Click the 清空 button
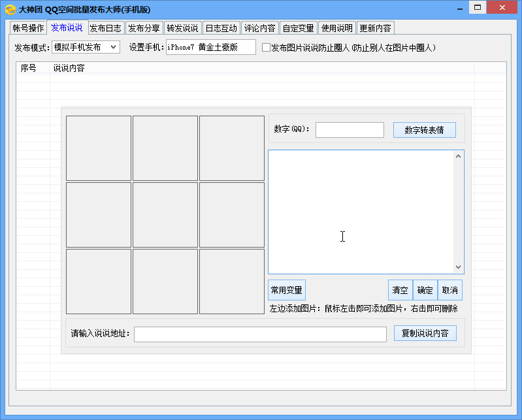Image resolution: width=522 pixels, height=420 pixels. (x=400, y=290)
